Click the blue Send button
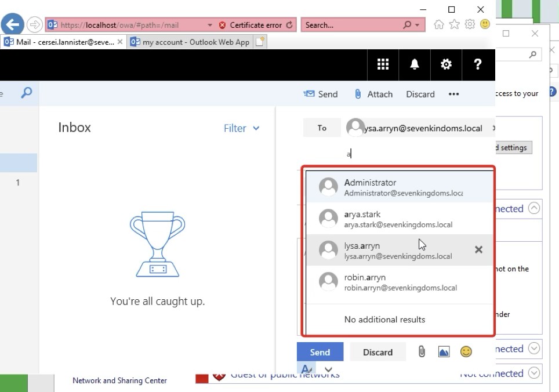The height and width of the screenshot is (392, 559). click(x=320, y=352)
